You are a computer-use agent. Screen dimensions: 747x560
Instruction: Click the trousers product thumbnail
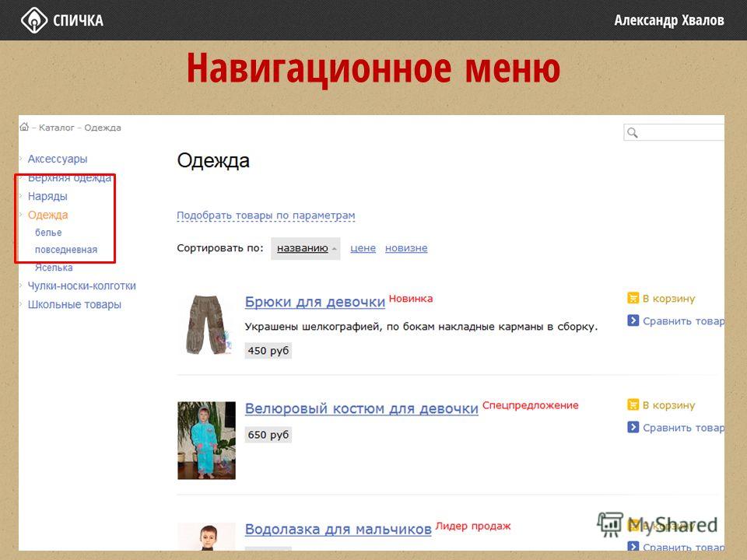click(x=208, y=325)
